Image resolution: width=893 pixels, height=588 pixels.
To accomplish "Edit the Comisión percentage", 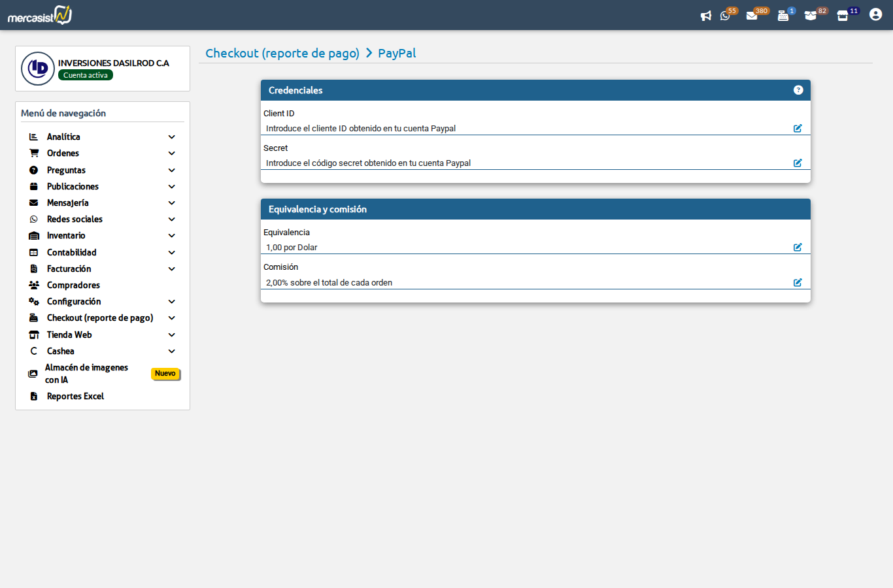I will coord(798,282).
